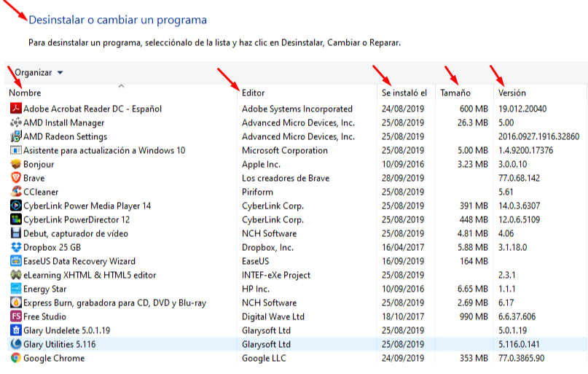The height and width of the screenshot is (374, 588).
Task: Click the Express Burn icon
Action: click(16, 303)
